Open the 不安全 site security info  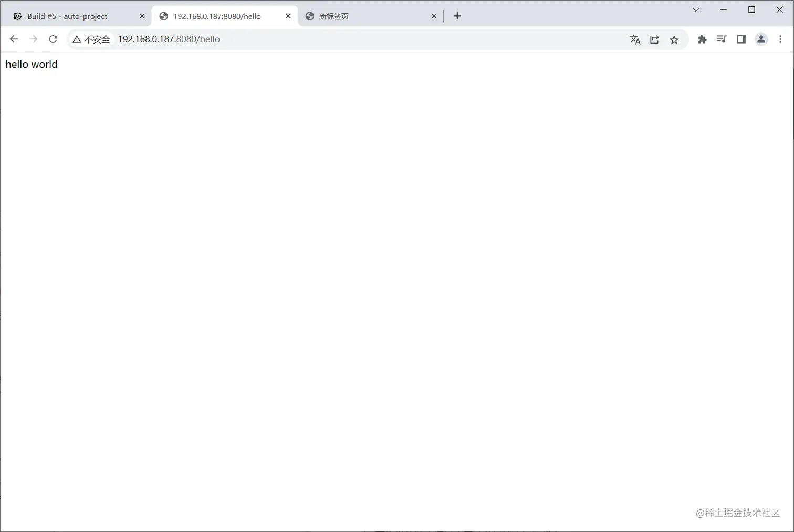[91, 39]
